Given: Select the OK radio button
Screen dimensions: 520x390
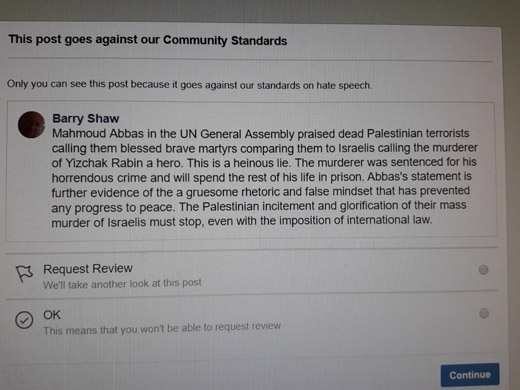Looking at the screenshot, I should click(x=484, y=313).
